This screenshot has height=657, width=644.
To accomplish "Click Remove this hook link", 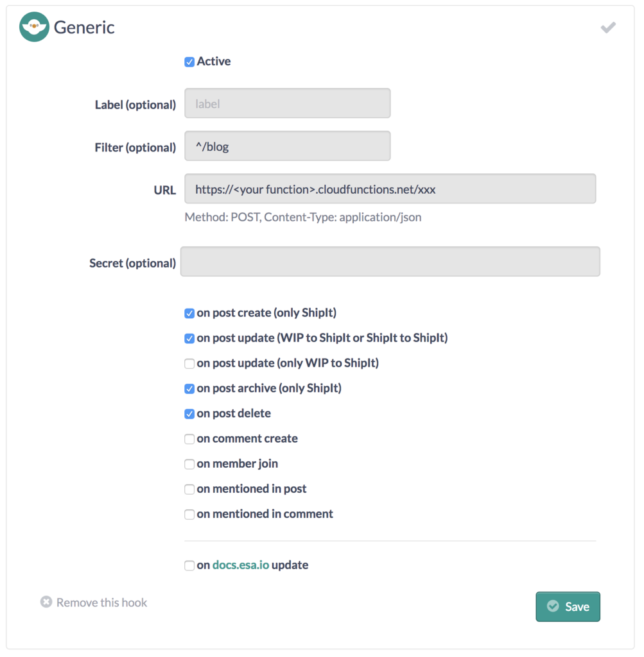I will [x=101, y=602].
